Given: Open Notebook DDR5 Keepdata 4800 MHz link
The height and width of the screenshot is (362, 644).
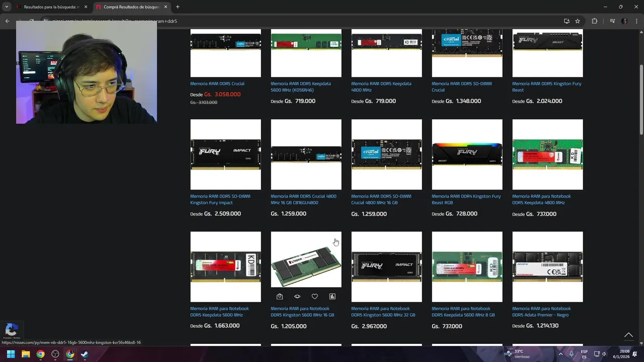Looking at the screenshot, I should [x=541, y=199].
